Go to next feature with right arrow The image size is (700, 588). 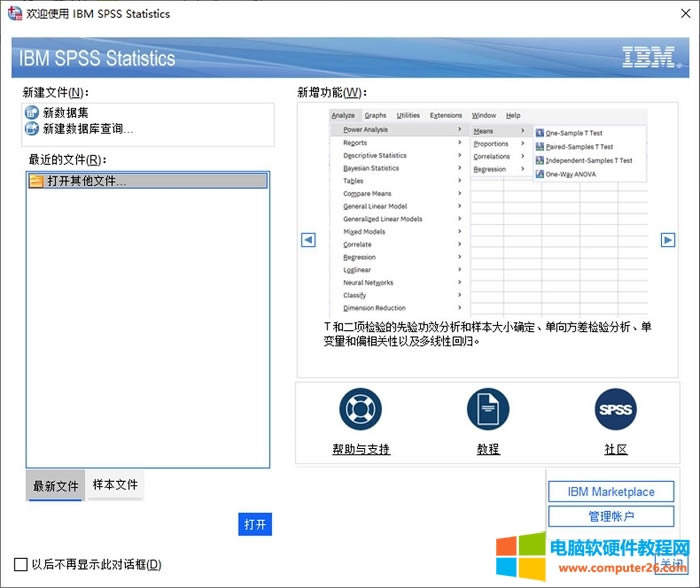tap(667, 240)
